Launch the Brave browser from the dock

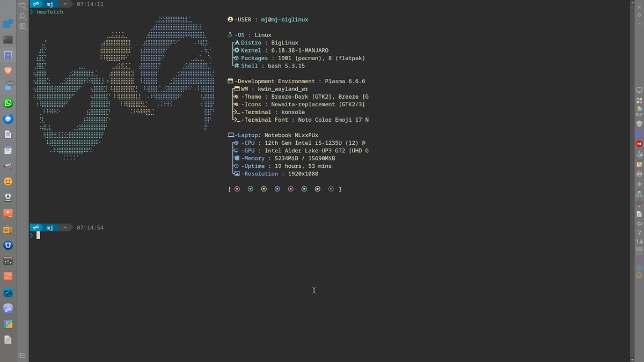(x=8, y=71)
